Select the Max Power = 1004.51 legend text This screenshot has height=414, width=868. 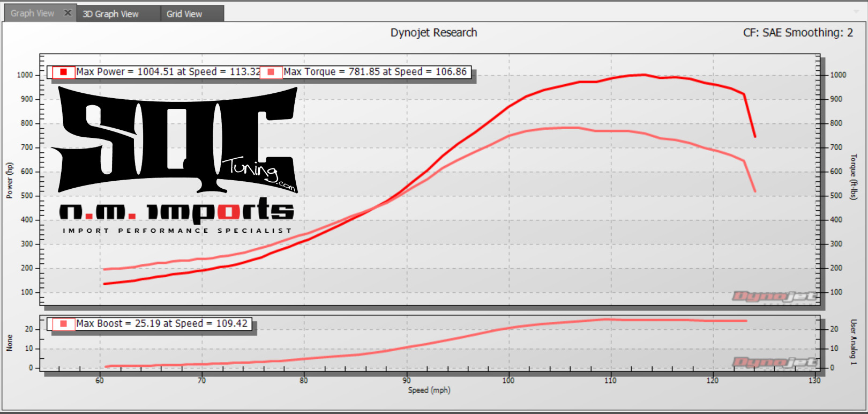click(x=168, y=72)
